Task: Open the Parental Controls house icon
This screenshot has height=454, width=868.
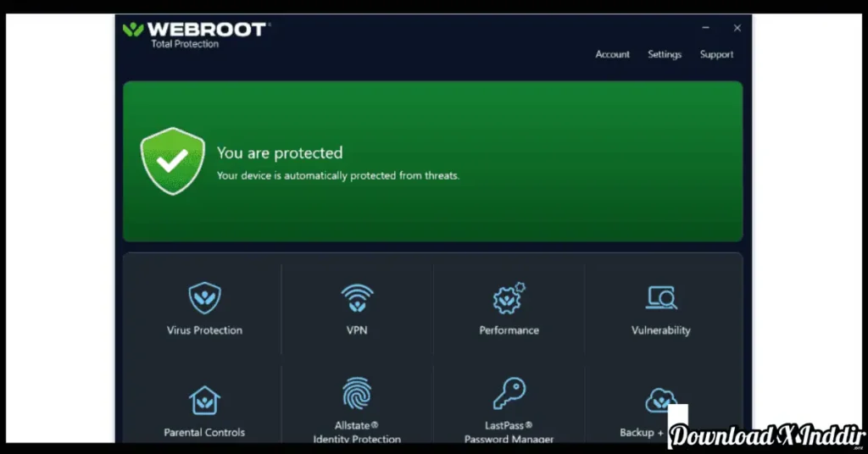Action: point(204,400)
